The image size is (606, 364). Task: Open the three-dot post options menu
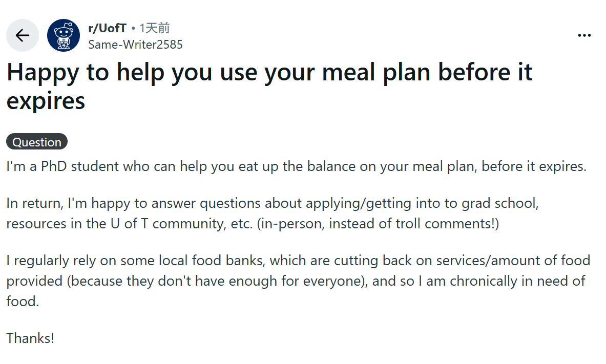point(584,35)
